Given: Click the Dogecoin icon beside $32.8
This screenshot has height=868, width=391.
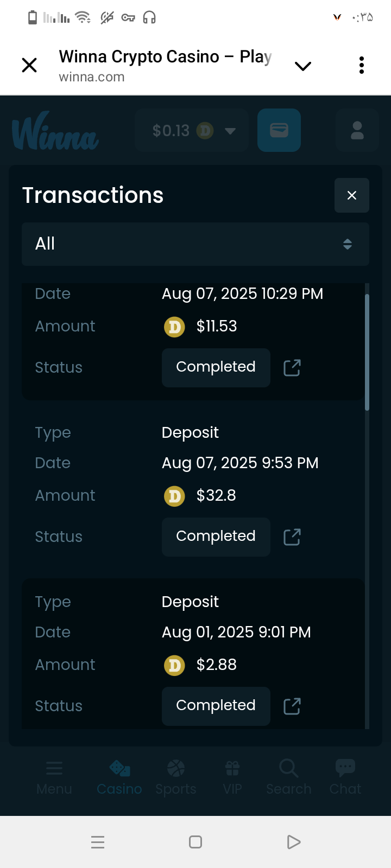Looking at the screenshot, I should point(174,496).
